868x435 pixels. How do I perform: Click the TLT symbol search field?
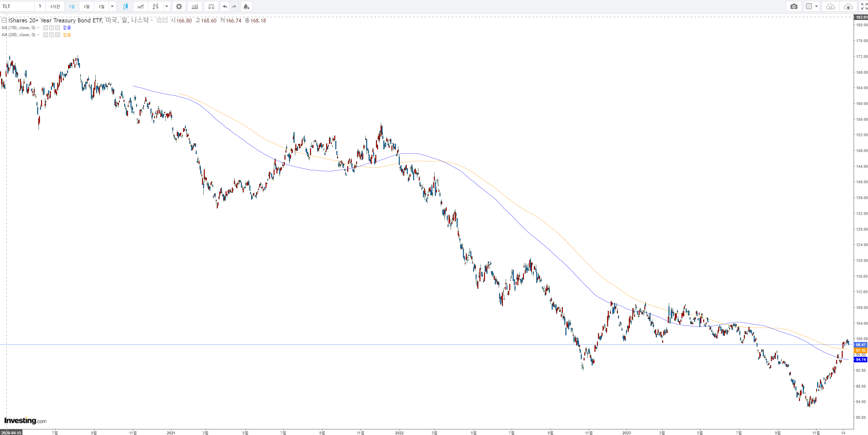click(18, 6)
